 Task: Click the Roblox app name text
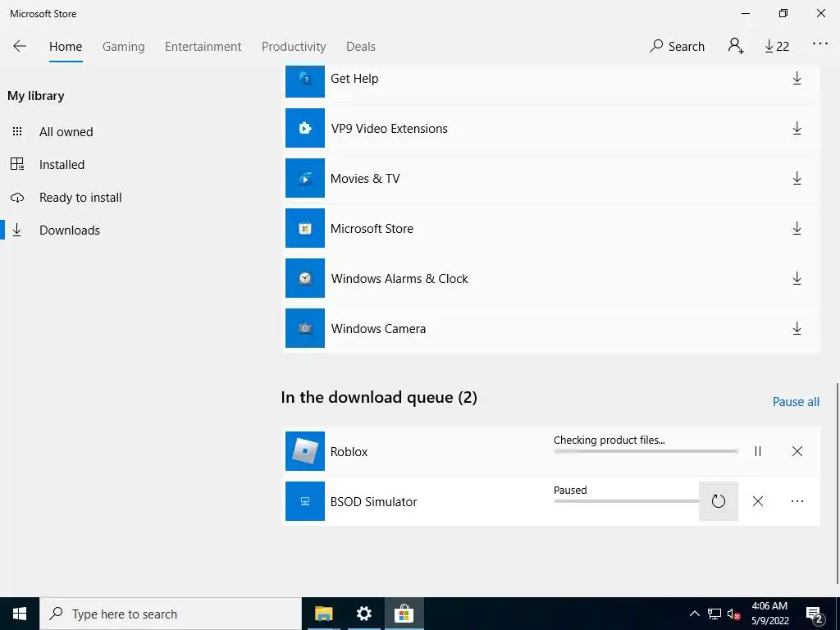(349, 452)
